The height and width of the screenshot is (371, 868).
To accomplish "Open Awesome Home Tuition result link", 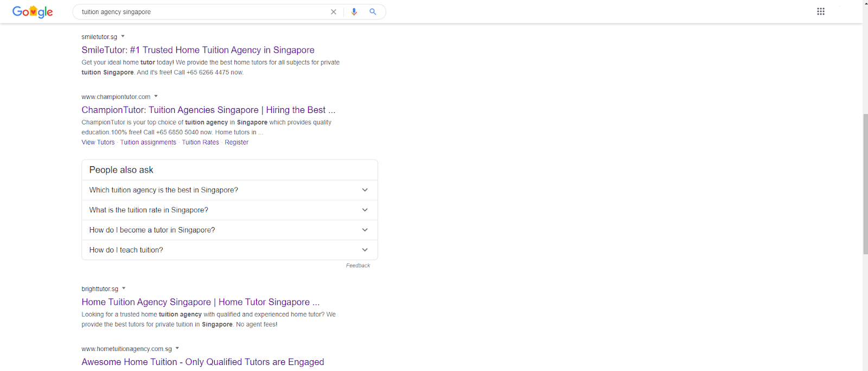I will (x=202, y=362).
